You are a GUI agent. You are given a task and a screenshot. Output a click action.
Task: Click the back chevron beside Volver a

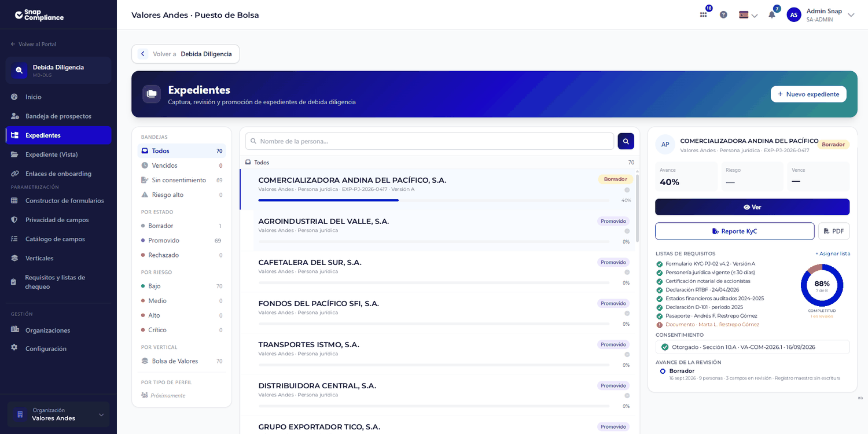click(143, 54)
